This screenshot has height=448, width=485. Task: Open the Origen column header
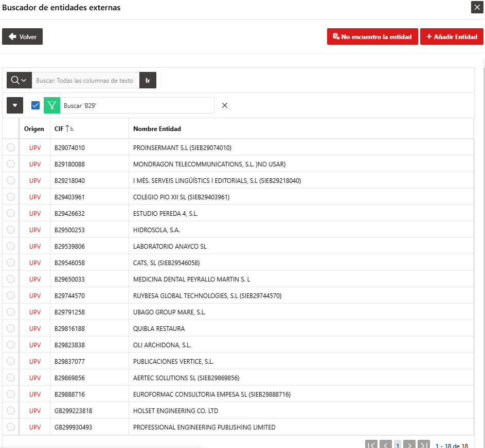tap(34, 128)
